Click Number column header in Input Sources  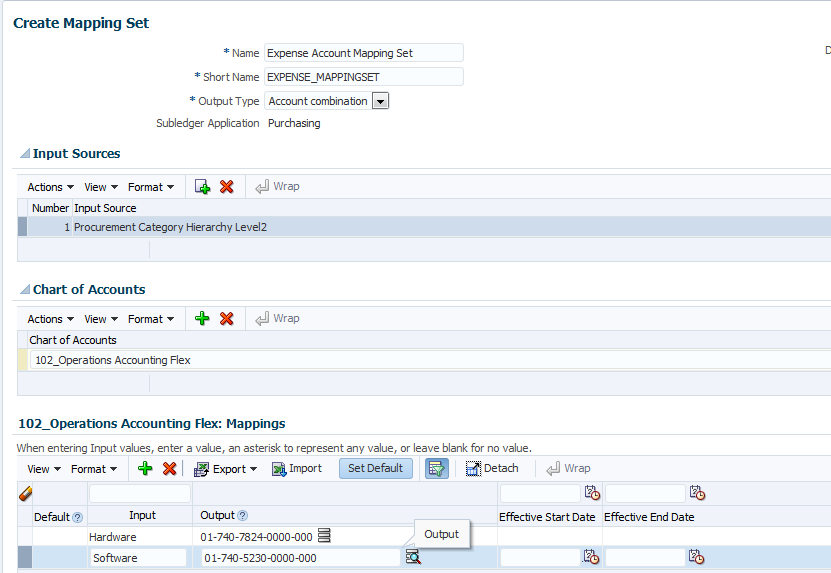coord(50,208)
